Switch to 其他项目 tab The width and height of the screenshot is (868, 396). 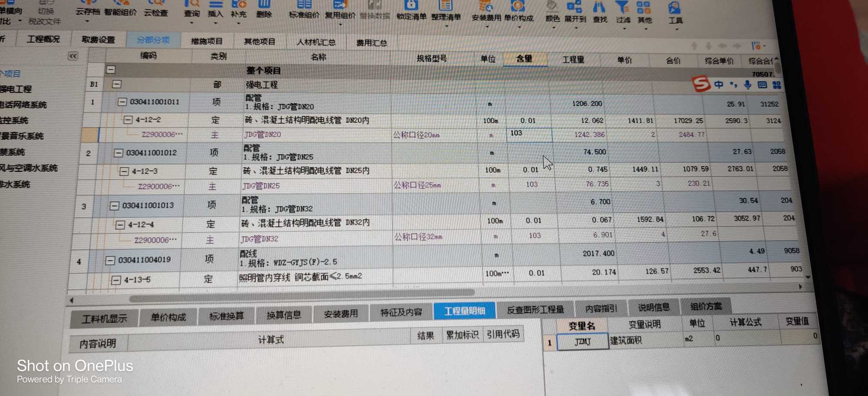point(260,42)
